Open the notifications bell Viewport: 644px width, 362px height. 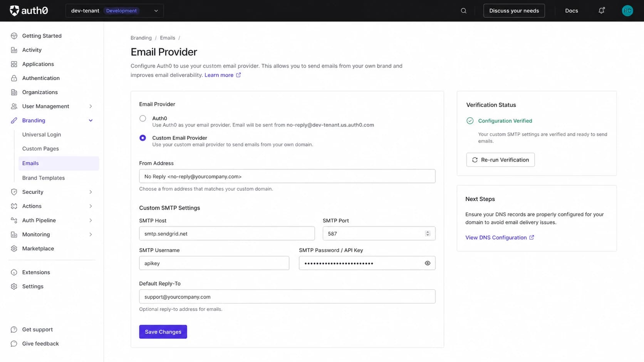point(602,10)
